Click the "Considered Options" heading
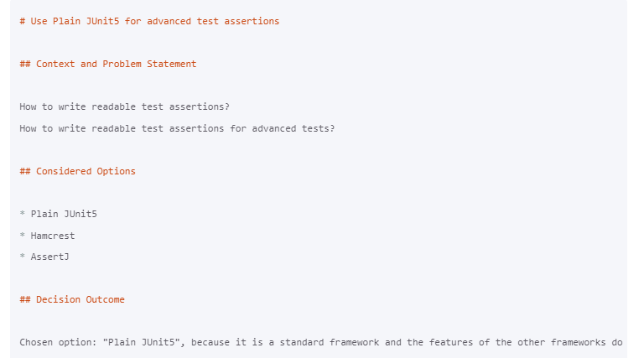The width and height of the screenshot is (644, 358). coord(86,171)
